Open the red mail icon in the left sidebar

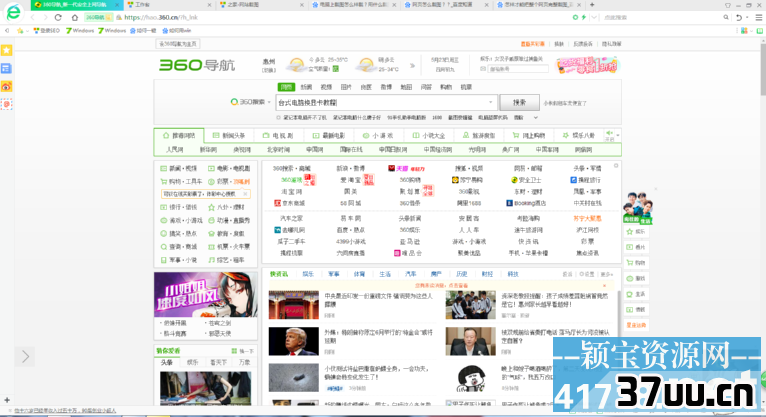click(x=6, y=104)
